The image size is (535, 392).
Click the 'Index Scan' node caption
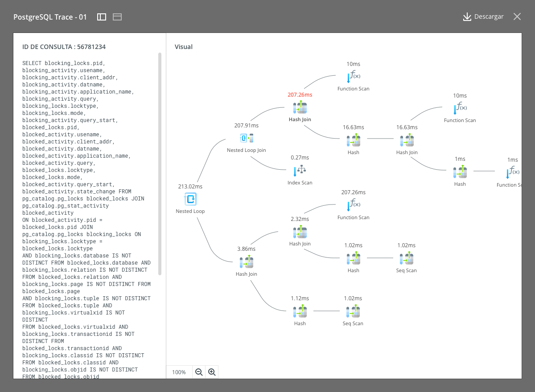(300, 183)
